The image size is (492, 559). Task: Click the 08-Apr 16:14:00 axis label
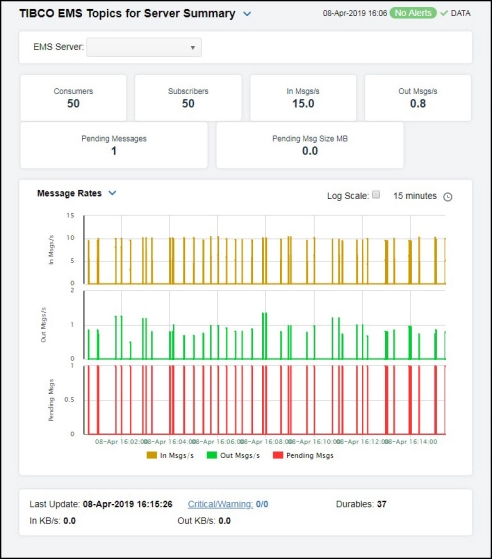(x=411, y=442)
